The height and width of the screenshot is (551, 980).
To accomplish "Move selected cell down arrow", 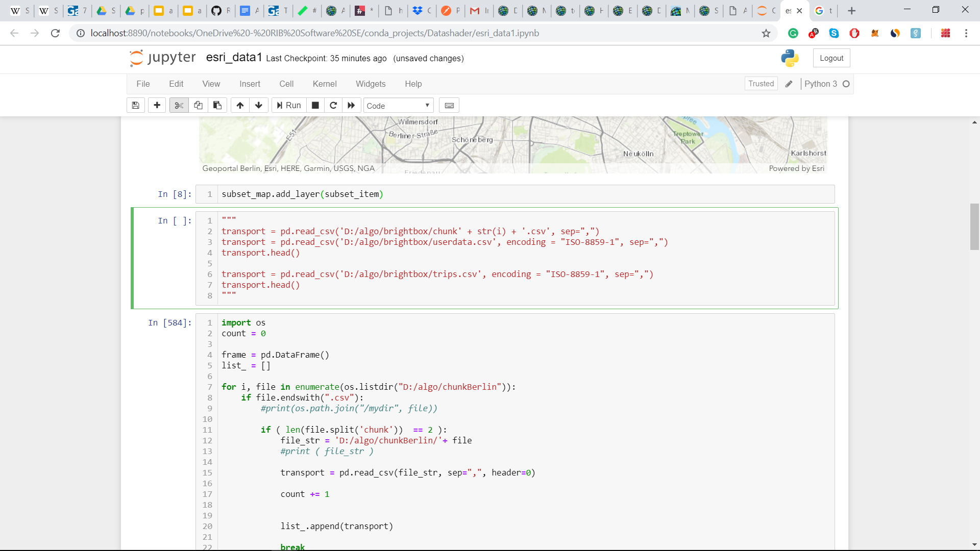I will coord(259,105).
